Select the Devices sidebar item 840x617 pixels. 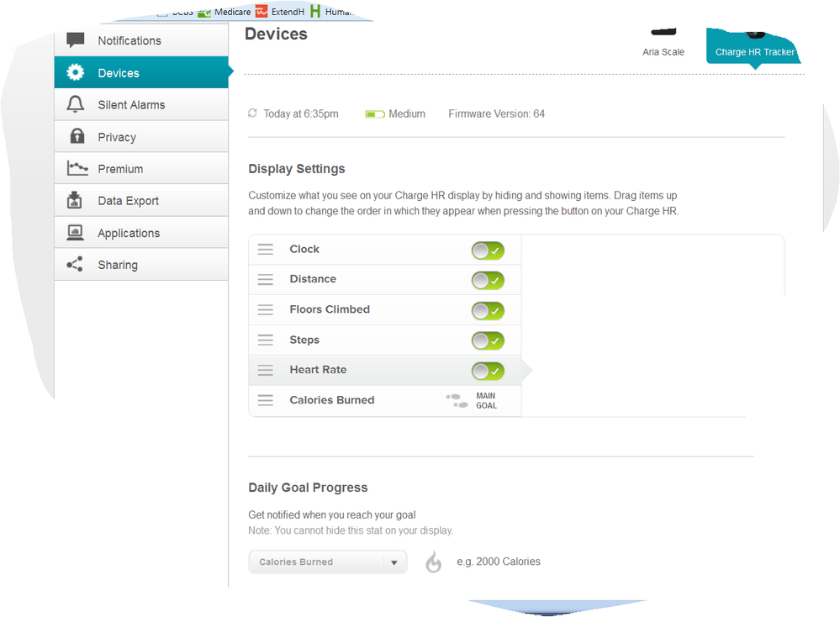141,72
